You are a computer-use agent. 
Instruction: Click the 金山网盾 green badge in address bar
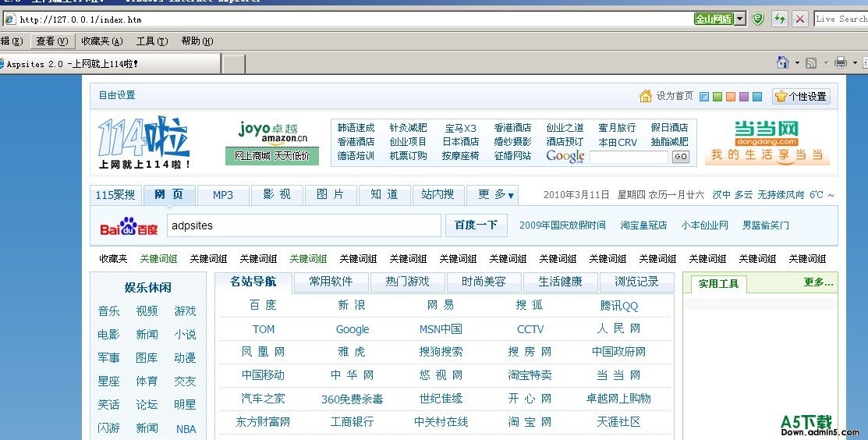714,19
